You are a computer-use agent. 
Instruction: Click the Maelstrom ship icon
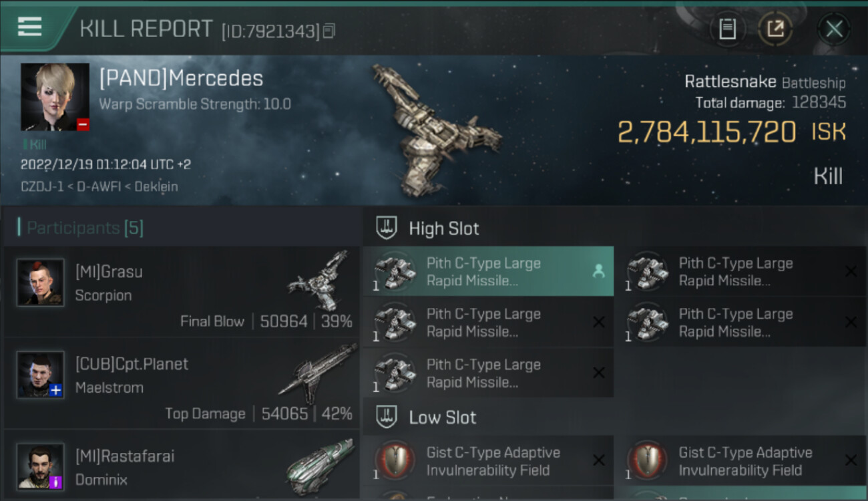(320, 371)
